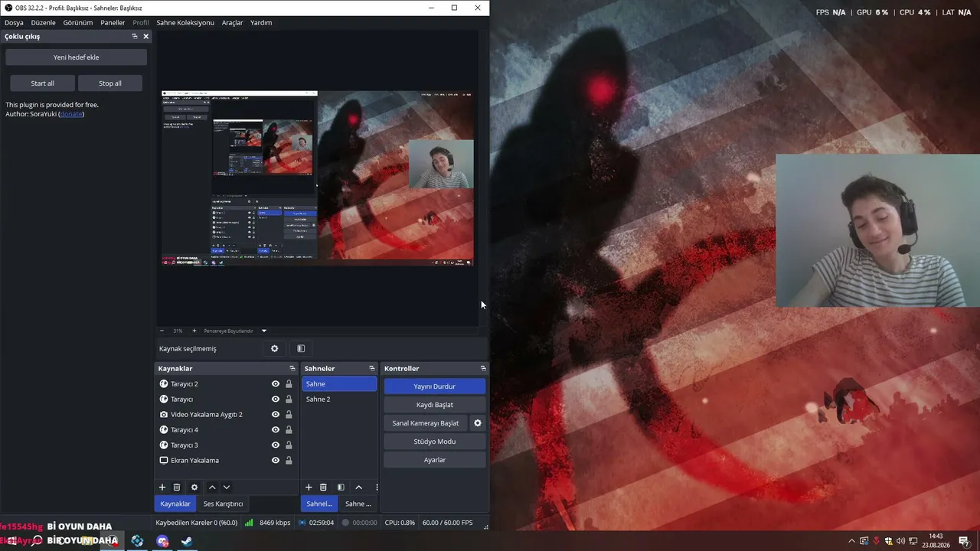Screen dimensions: 980x551
Task: Add a new source with plus icon
Action: pyautogui.click(x=162, y=487)
